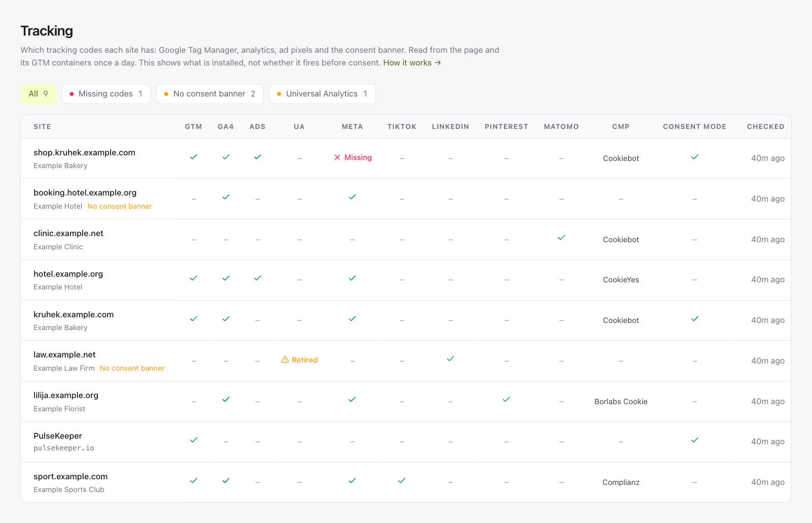Click the TikTok checkmark for sport.example.com
The width and height of the screenshot is (812, 523).
[402, 480]
